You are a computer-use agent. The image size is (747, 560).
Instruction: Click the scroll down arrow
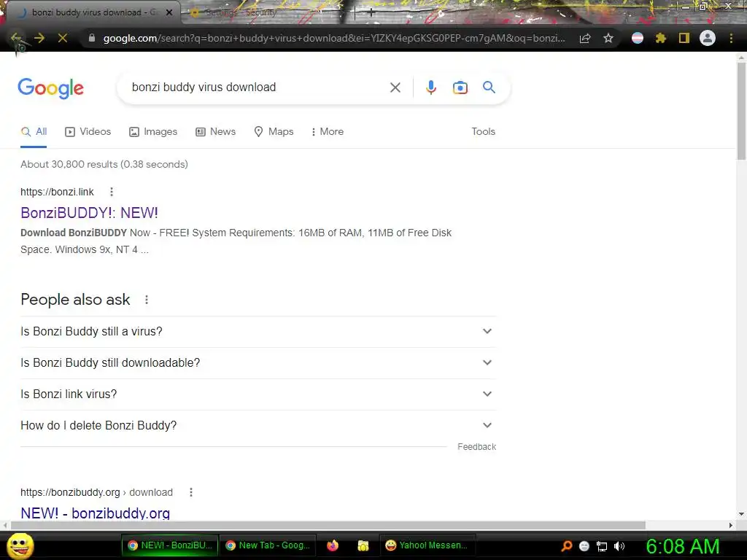(x=741, y=514)
